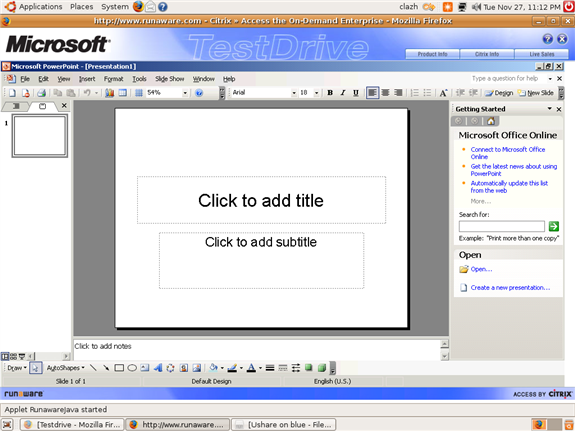Select slide 1 thumbnail

[x=40, y=136]
